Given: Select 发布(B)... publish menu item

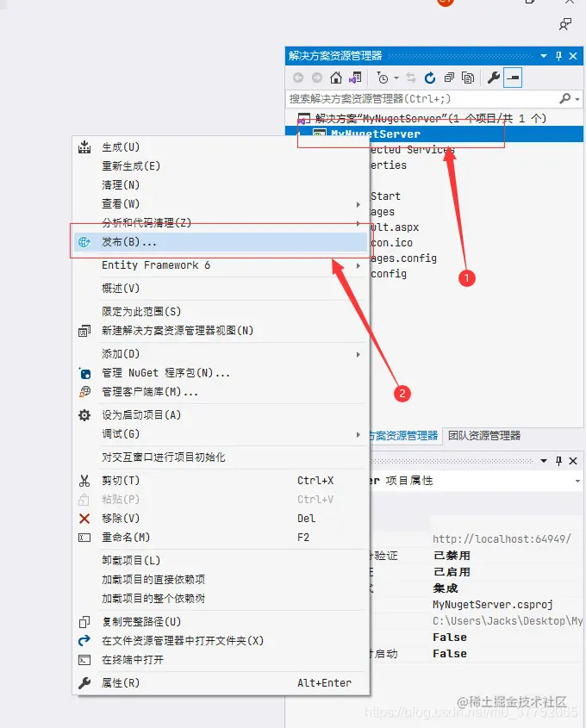Looking at the screenshot, I should click(221, 242).
